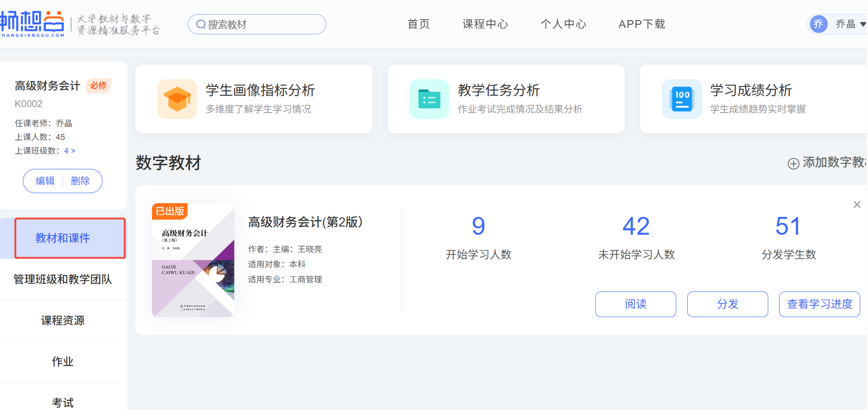Expand class count link showing 4

pyautogui.click(x=70, y=151)
